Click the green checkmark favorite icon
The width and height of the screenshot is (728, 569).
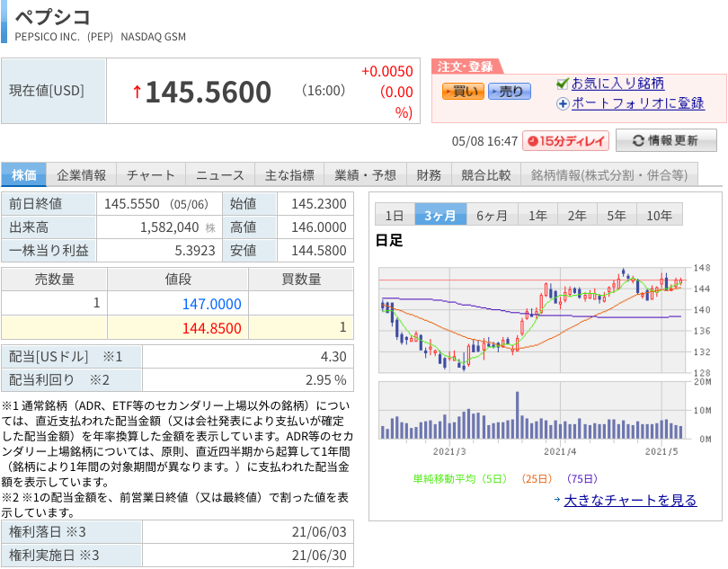[563, 84]
